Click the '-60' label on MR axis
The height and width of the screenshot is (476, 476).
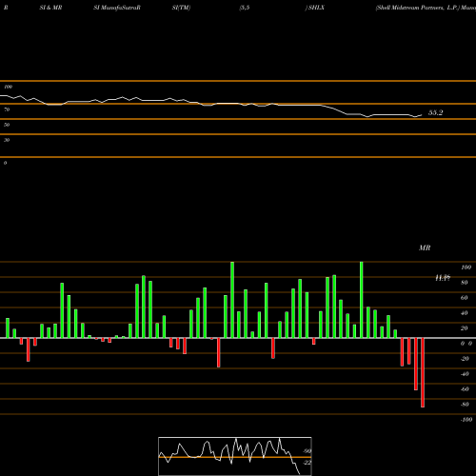tap(465, 389)
